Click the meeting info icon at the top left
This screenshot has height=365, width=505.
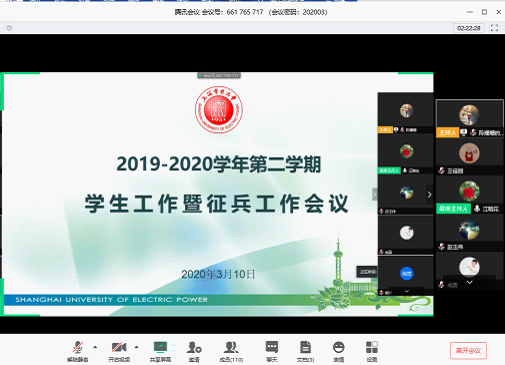click(x=9, y=28)
